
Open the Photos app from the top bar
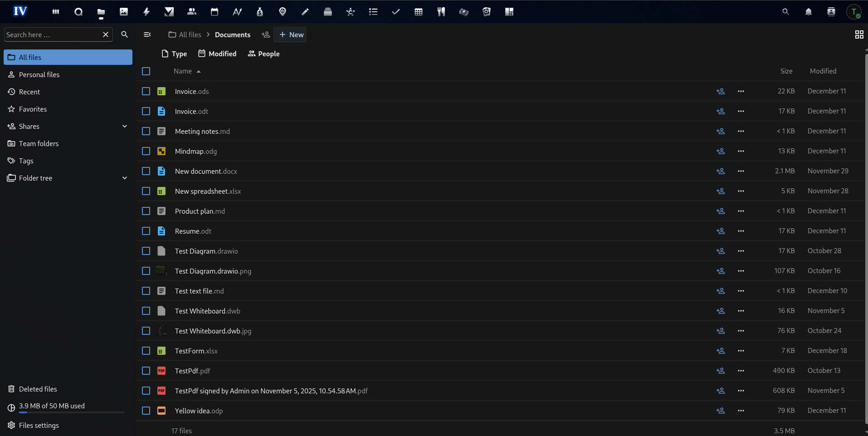tap(123, 11)
